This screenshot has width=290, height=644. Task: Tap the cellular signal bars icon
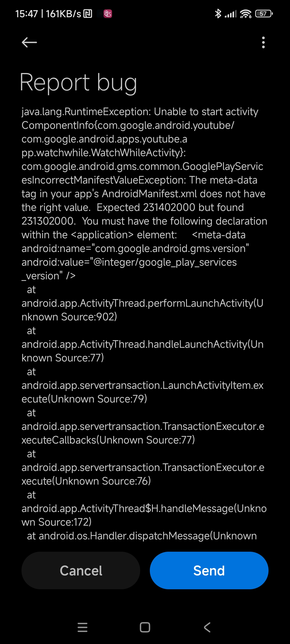tap(231, 14)
